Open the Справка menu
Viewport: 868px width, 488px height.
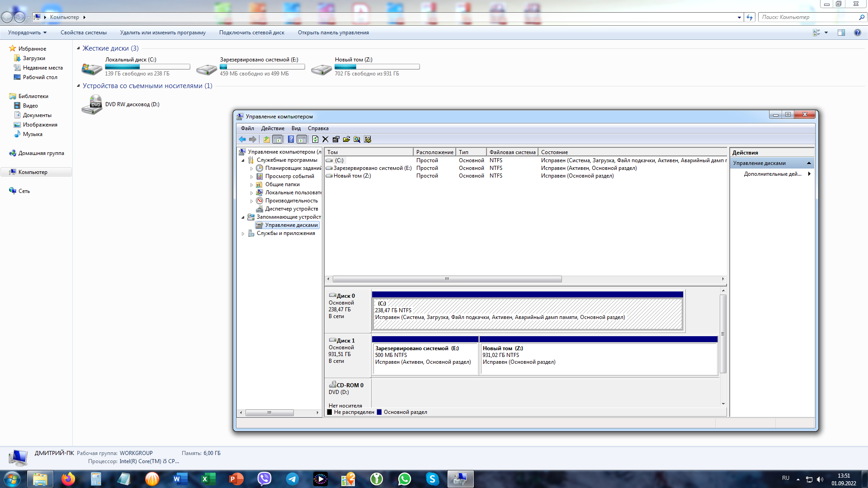point(318,128)
